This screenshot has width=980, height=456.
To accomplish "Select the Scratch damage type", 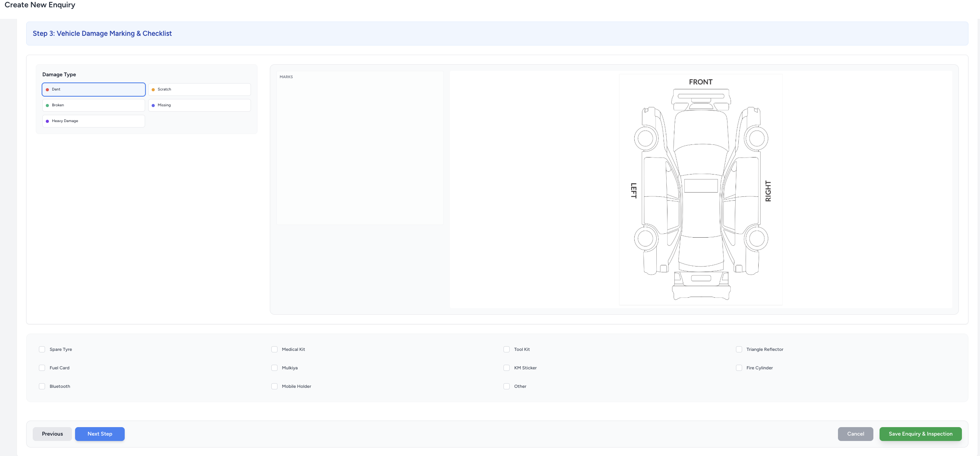I will (x=199, y=89).
